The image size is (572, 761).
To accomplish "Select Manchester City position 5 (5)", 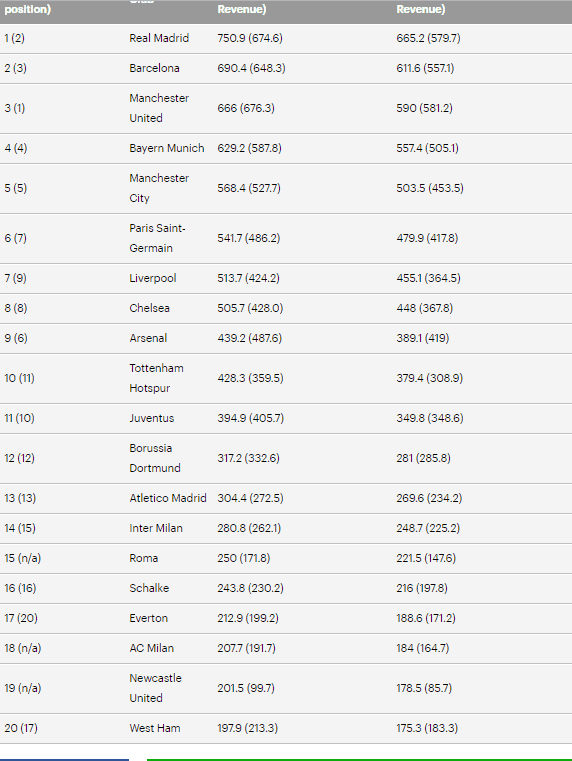I will (x=16, y=188).
